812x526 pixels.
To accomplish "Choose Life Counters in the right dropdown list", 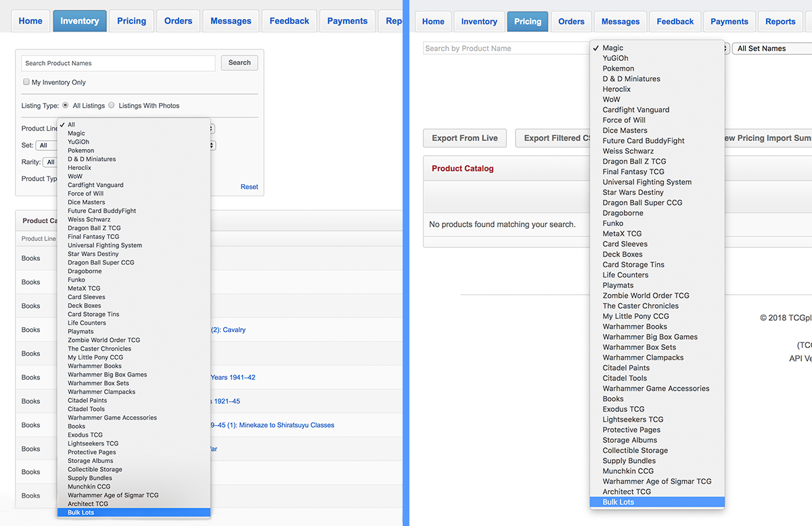I will [x=657, y=275].
